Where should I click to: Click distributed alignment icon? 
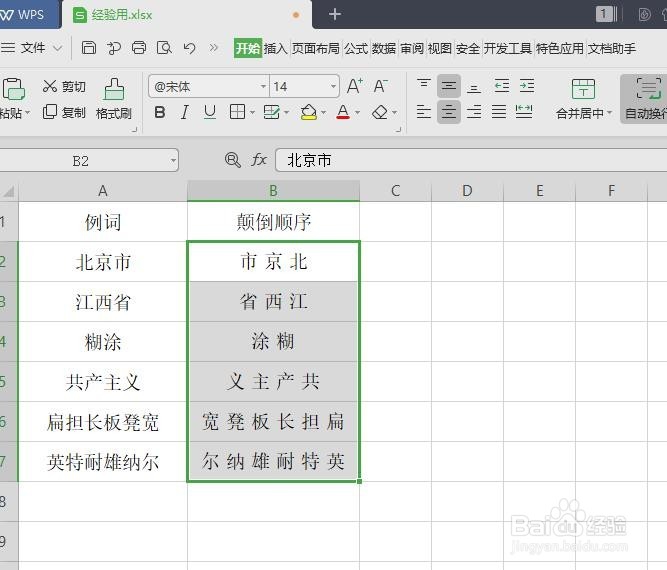(524, 112)
